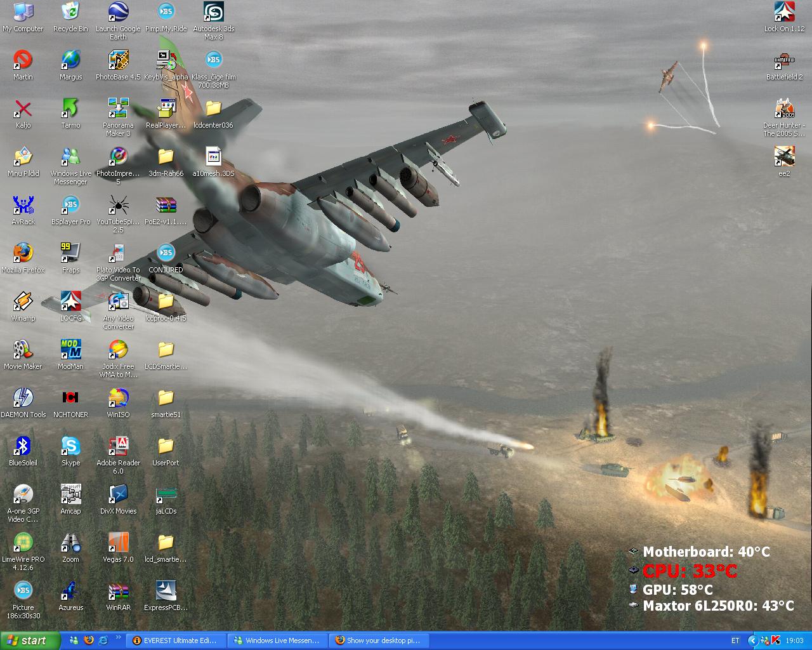Select the Lock On 1.12 game icon
This screenshot has width=812, height=650.
pos(784,17)
